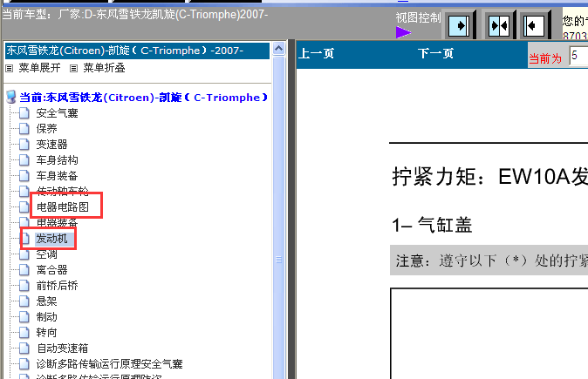Click the view control left-arrow panel button
The height and width of the screenshot is (379, 588).
pos(534,26)
